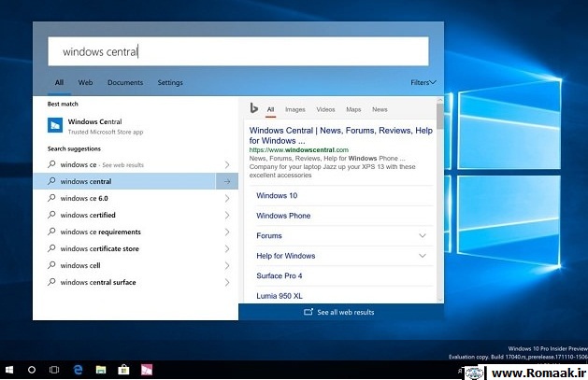Expand arrow for 'windows ce requirements'
Screen dimensions: 588x380
(x=227, y=232)
